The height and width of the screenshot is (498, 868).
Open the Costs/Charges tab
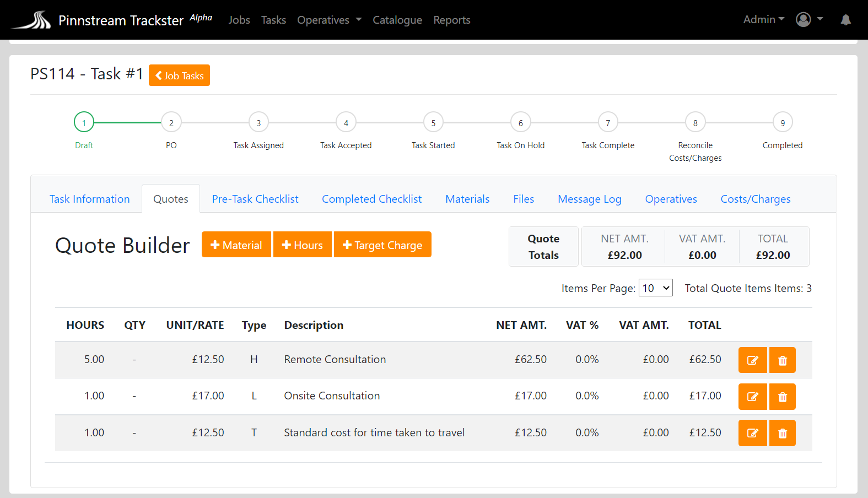pos(755,199)
